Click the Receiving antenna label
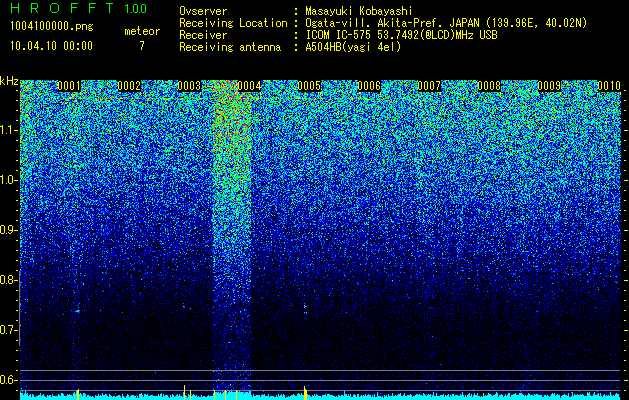This screenshot has height=400, width=629. (230, 47)
